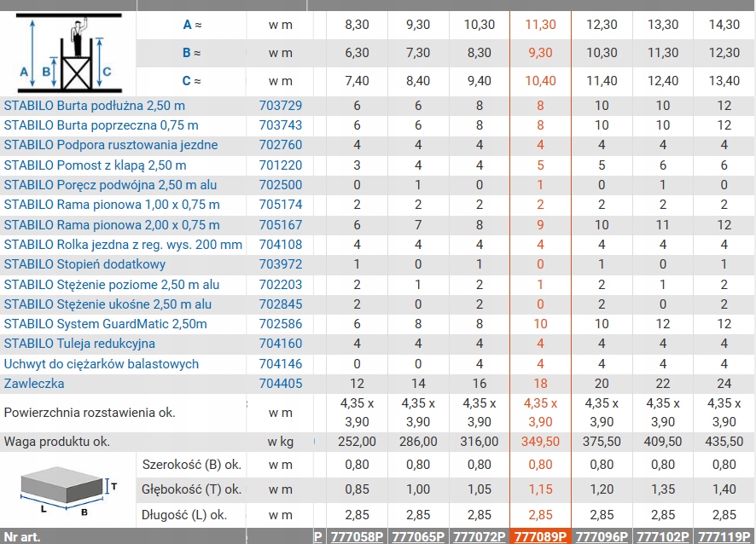Viewport: 756px width, 544px height.
Task: Click article number link 702586
Action: [x=281, y=324]
